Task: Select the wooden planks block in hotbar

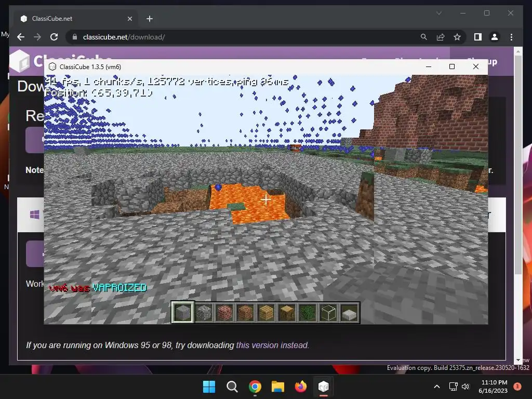Action: click(265, 312)
